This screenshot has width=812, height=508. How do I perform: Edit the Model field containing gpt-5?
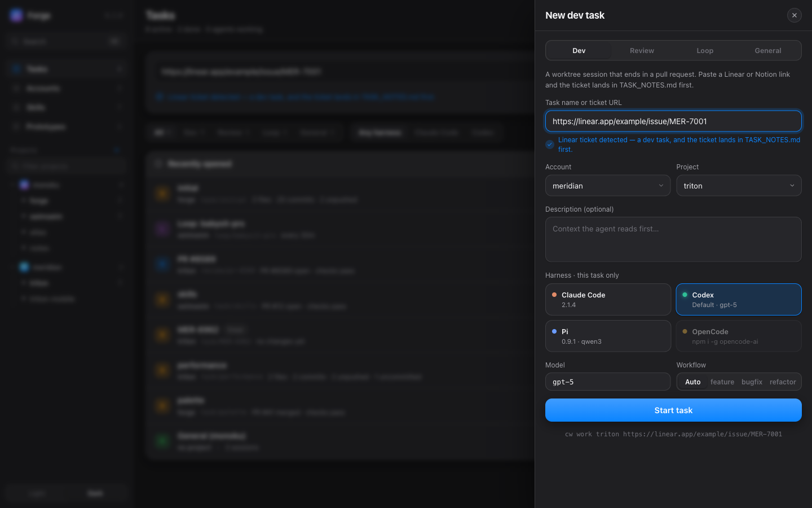[608, 382]
